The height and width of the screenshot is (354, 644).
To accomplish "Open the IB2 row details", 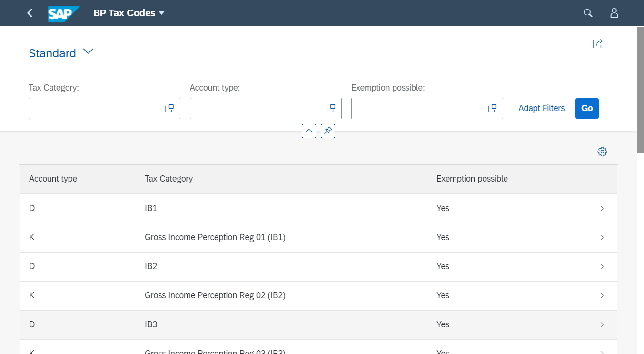I will coord(602,266).
